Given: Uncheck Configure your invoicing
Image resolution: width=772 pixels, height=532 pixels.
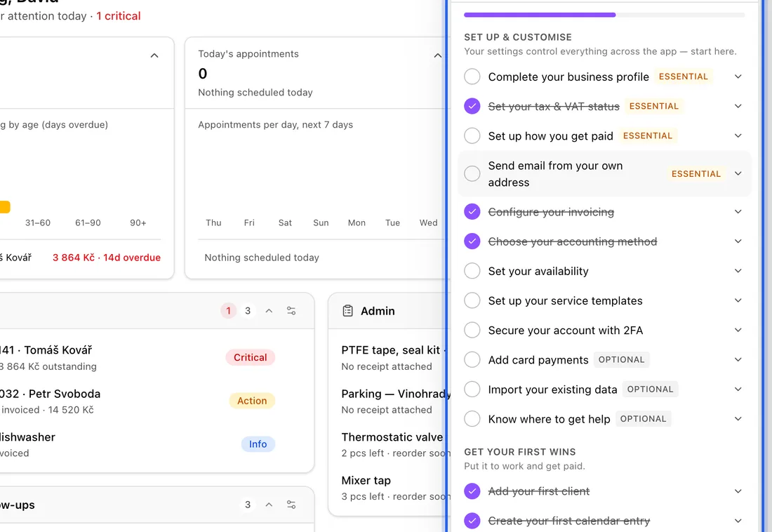Looking at the screenshot, I should pos(472,212).
